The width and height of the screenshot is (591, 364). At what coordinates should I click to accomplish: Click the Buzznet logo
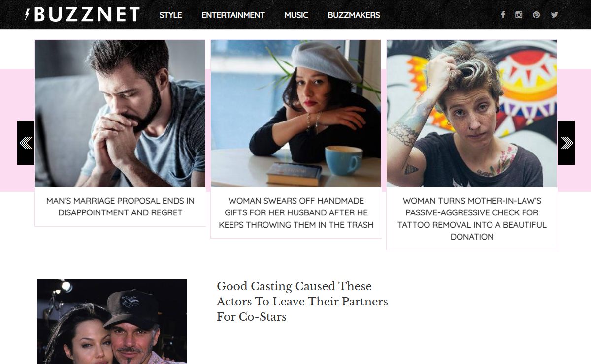tap(82, 14)
